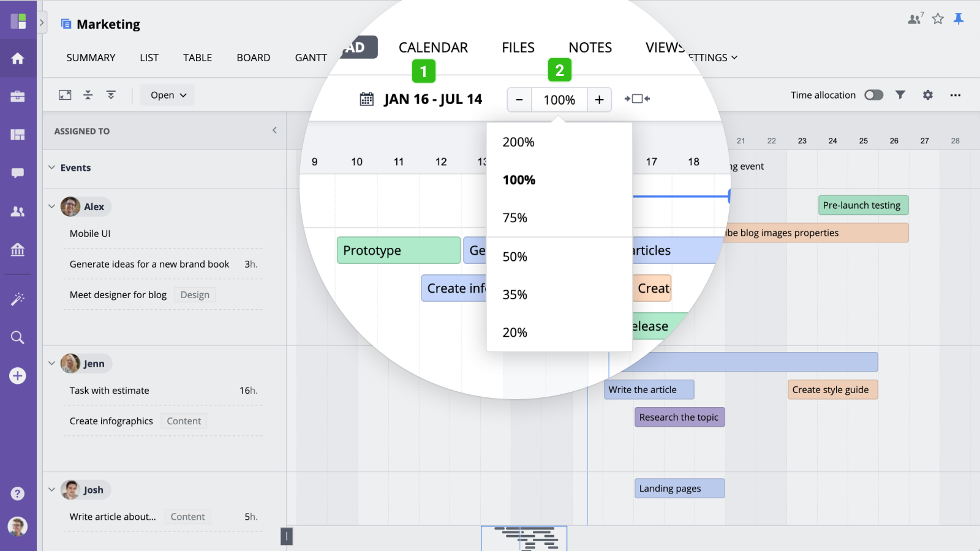This screenshot has height=551, width=980.
Task: Click the filter funnel icon
Action: coord(900,95)
